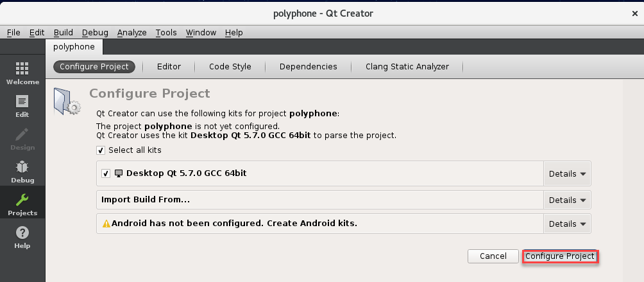Image resolution: width=644 pixels, height=282 pixels.
Task: Switch to the Code Style tab
Action: click(x=230, y=67)
